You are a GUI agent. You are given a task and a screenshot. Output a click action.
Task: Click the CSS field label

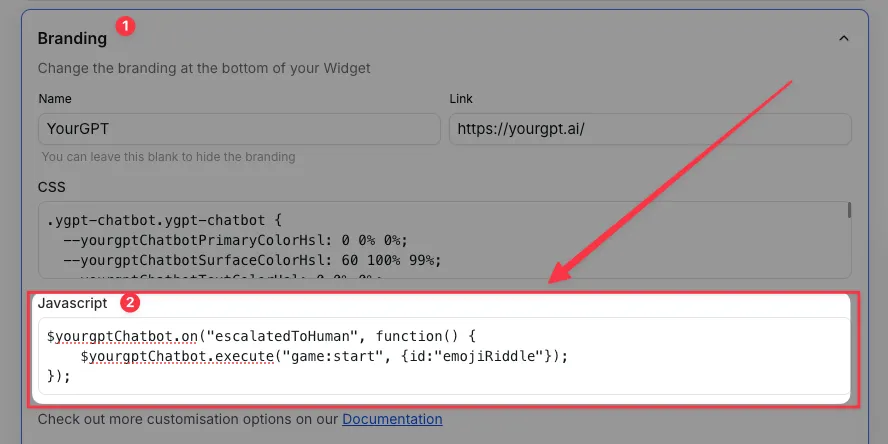[x=51, y=186]
